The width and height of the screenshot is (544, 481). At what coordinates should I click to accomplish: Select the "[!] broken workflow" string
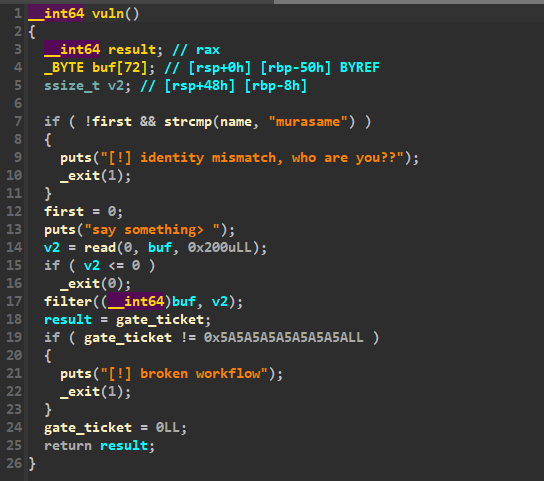[x=184, y=373]
